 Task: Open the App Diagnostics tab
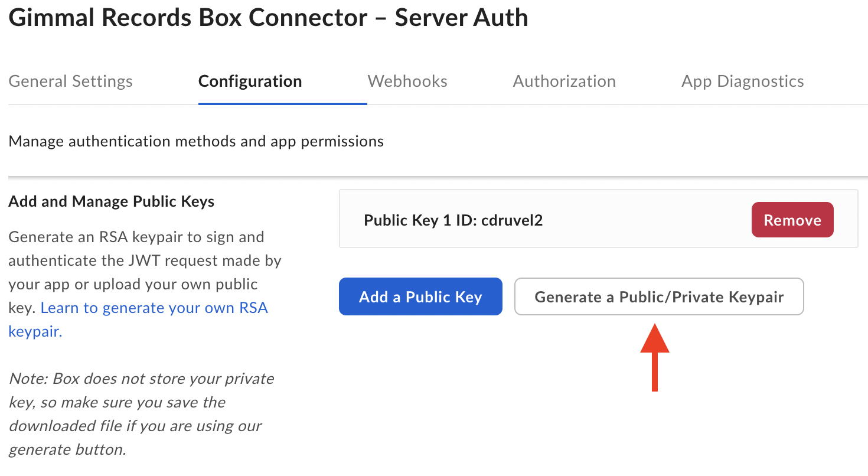coord(742,81)
